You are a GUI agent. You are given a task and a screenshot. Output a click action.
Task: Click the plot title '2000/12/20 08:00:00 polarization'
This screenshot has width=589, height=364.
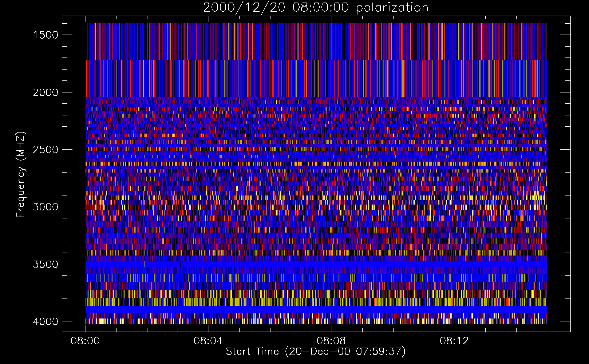tap(316, 7)
